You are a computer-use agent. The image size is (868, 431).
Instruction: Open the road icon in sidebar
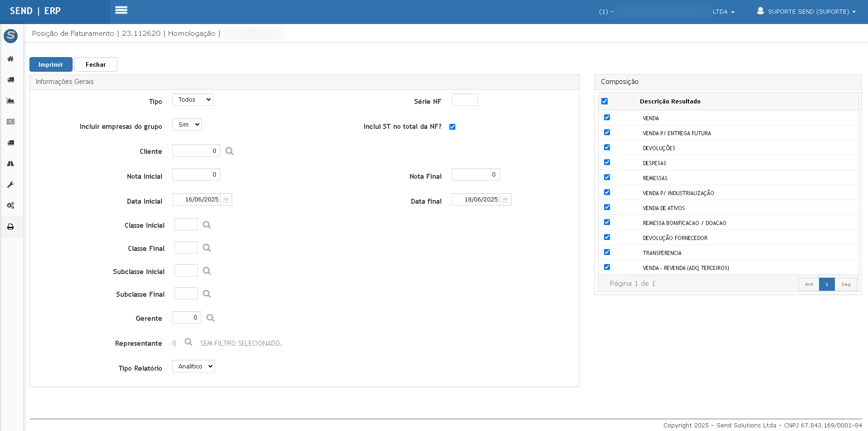coord(10,164)
